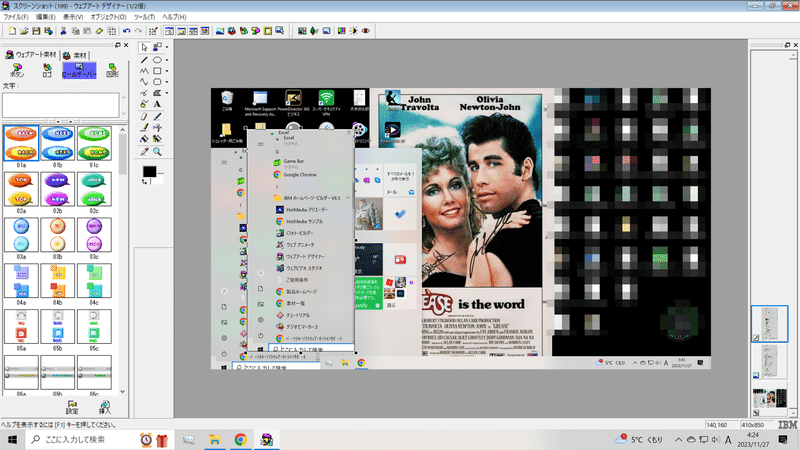Choose the ボタン material category
This screenshot has width=800, height=450.
(17, 70)
